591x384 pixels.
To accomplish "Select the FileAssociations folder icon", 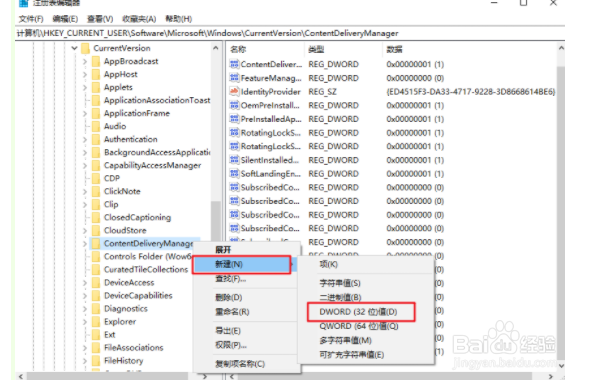I will pyautogui.click(x=96, y=347).
